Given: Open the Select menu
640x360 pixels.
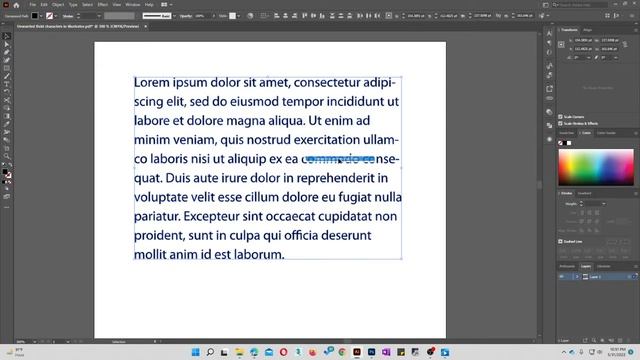Looking at the screenshot, I should [x=87, y=5].
